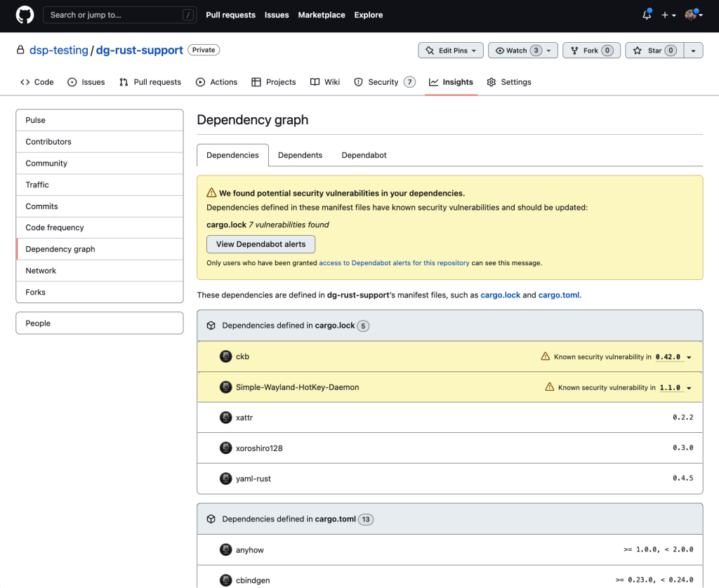Click the package icon beside ckb
Screen dimensions: 719x588
225,356
